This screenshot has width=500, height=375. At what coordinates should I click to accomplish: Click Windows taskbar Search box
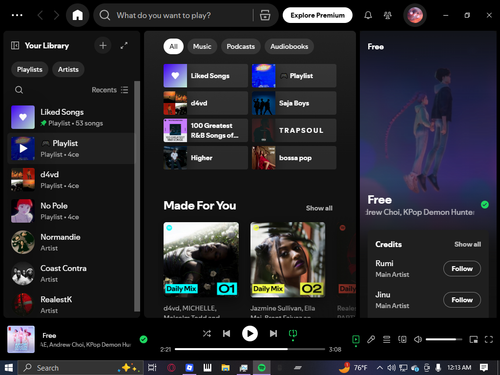point(81,368)
